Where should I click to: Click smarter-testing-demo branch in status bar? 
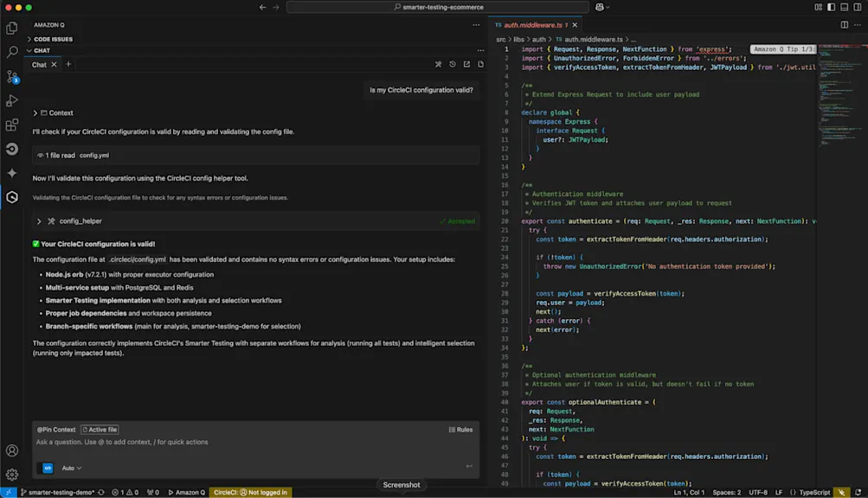57,492
